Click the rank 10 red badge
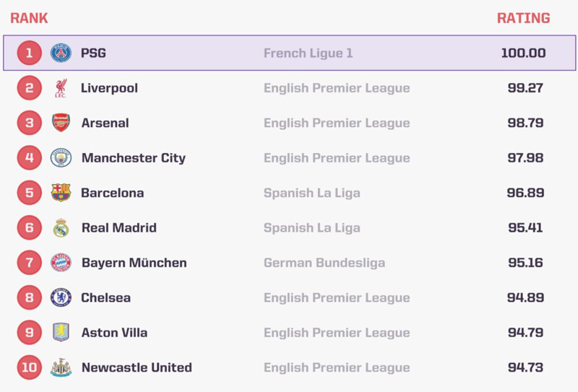Screen dimensions: 578x392 point(30,367)
